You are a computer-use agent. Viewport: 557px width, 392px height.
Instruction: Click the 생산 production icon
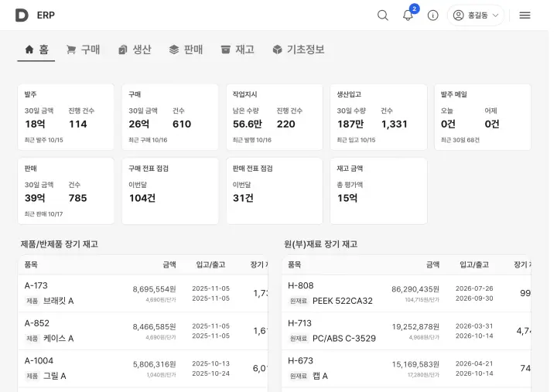point(122,49)
